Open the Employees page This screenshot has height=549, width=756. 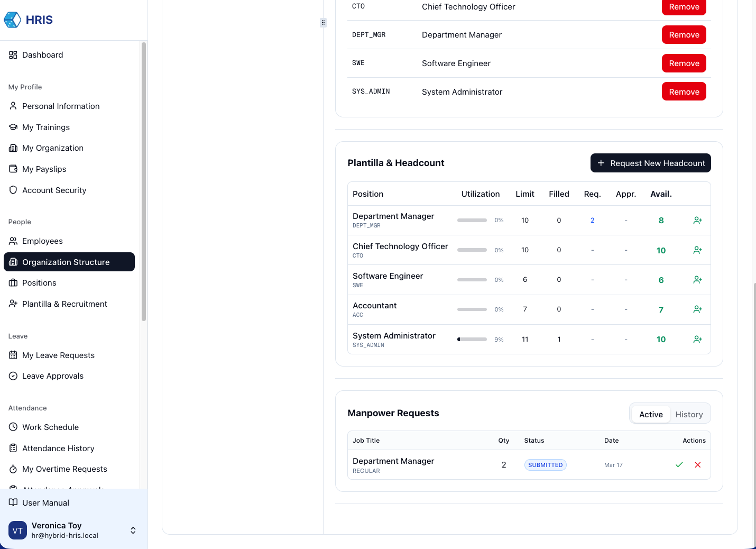click(x=42, y=241)
